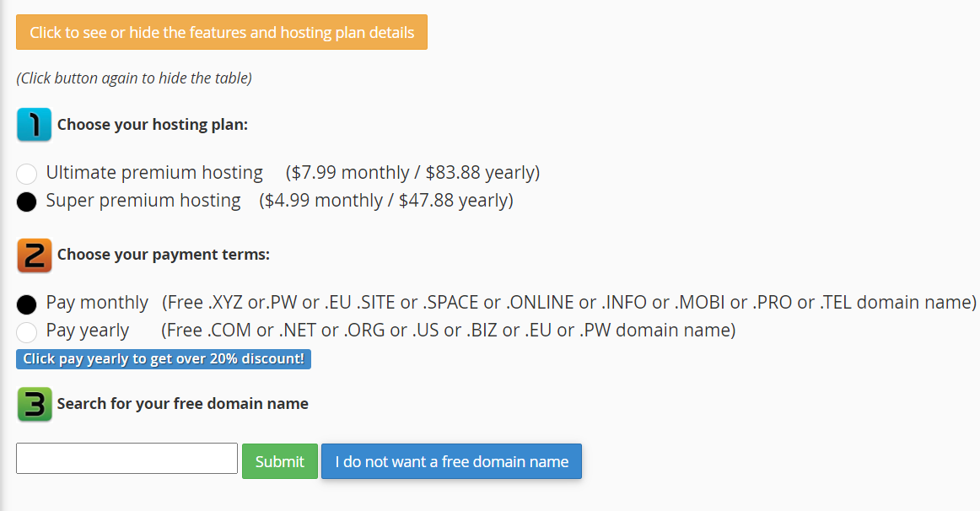
Task: Click the "Pay yearly" label text
Action: 88,331
